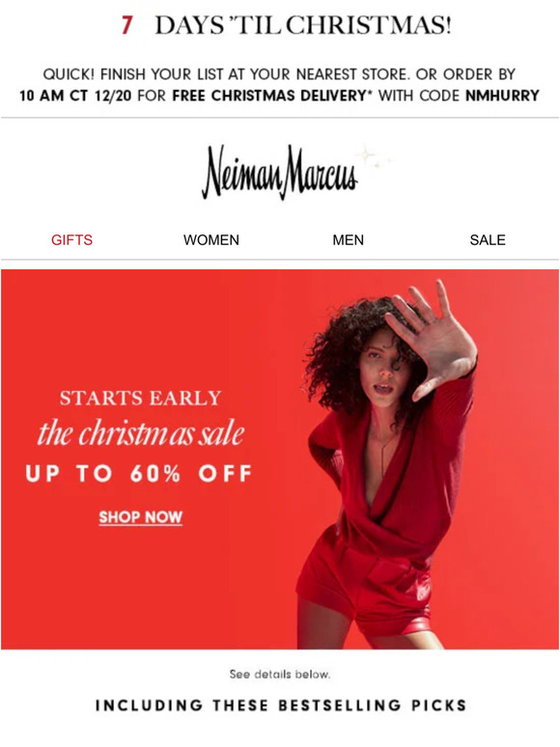Open the WOMEN category

211,239
